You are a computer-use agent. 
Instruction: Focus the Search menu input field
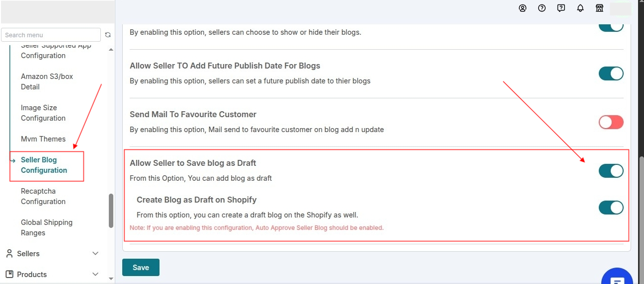[x=51, y=35]
